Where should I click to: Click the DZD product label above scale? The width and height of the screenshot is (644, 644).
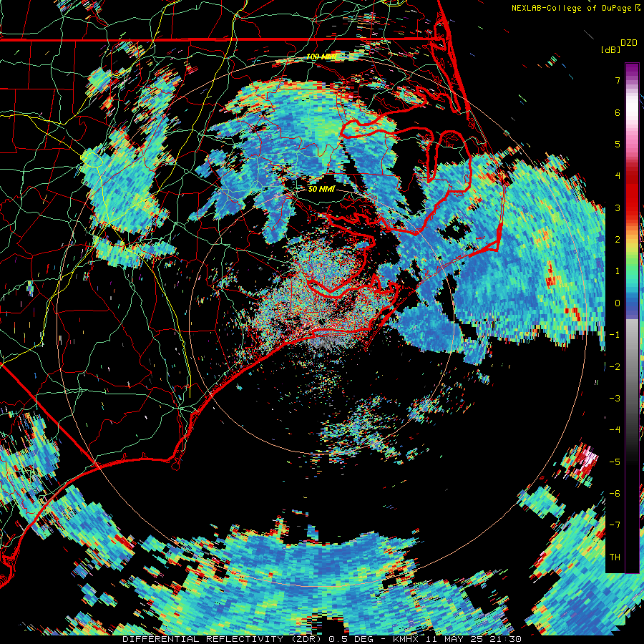[x=628, y=43]
